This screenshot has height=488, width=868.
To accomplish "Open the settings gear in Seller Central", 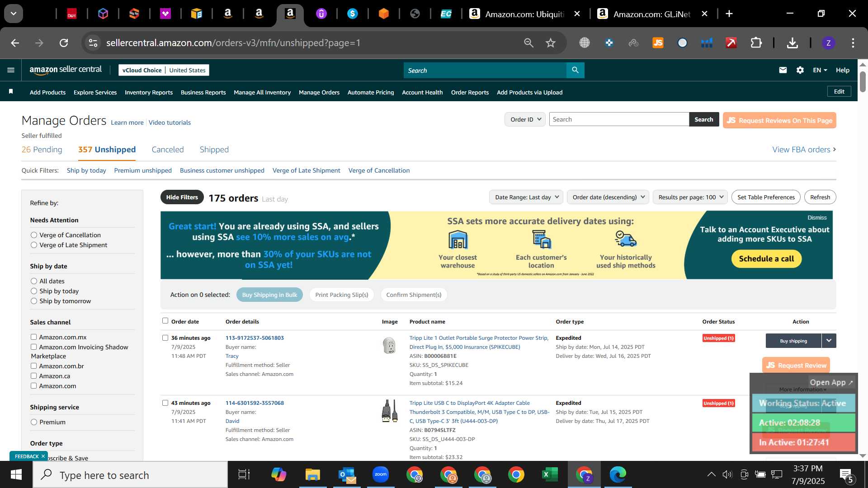I will 800,70.
